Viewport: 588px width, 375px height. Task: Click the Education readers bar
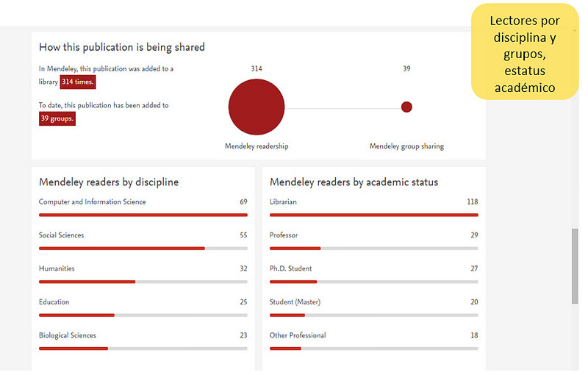coord(143,315)
